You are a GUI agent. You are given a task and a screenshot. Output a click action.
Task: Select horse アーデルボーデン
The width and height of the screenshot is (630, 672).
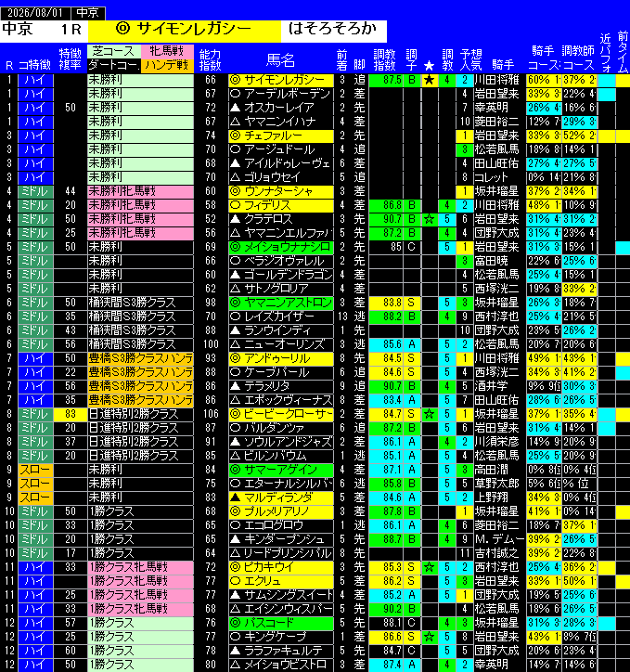click(x=281, y=94)
